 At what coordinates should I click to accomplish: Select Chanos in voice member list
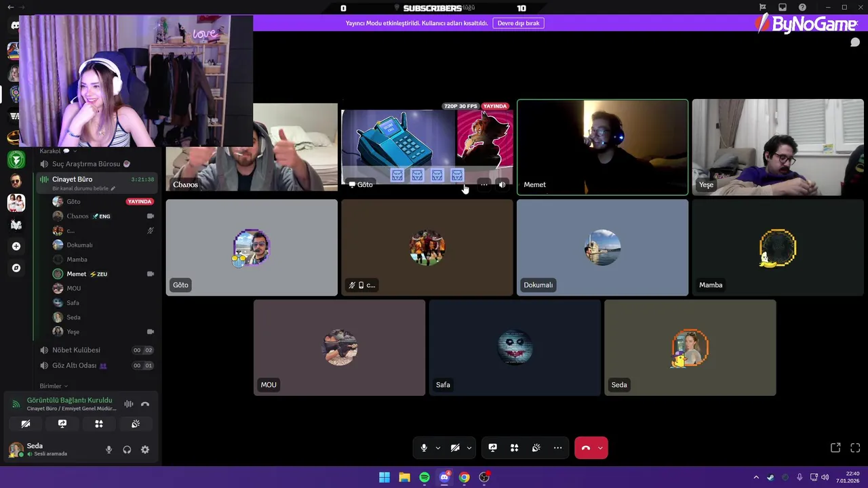103,216
